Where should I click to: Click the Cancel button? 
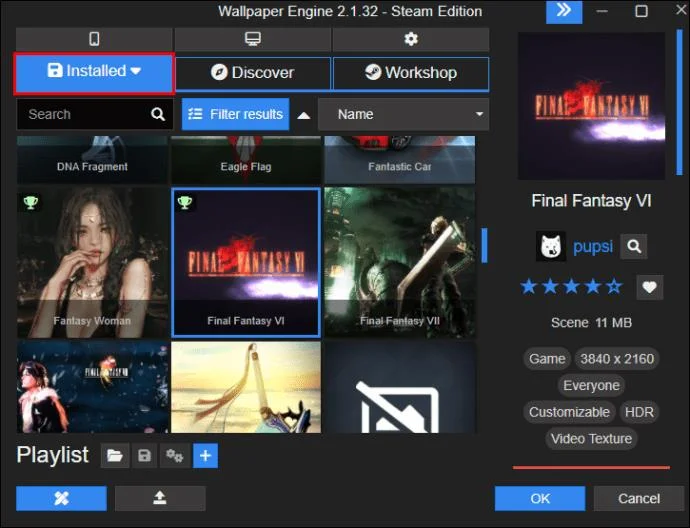tap(639, 499)
